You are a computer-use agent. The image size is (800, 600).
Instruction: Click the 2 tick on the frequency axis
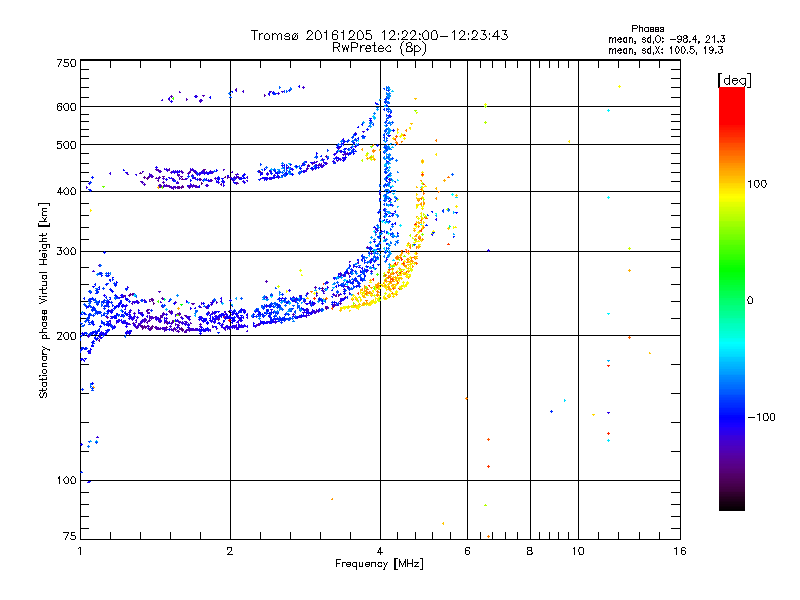coord(231,551)
